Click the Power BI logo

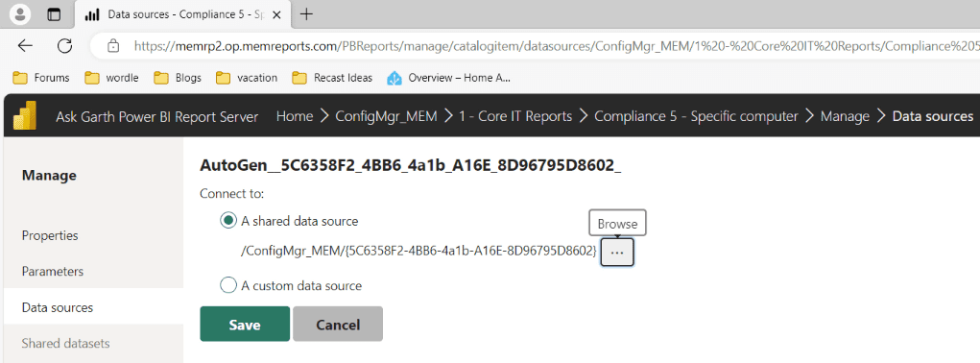(x=25, y=115)
